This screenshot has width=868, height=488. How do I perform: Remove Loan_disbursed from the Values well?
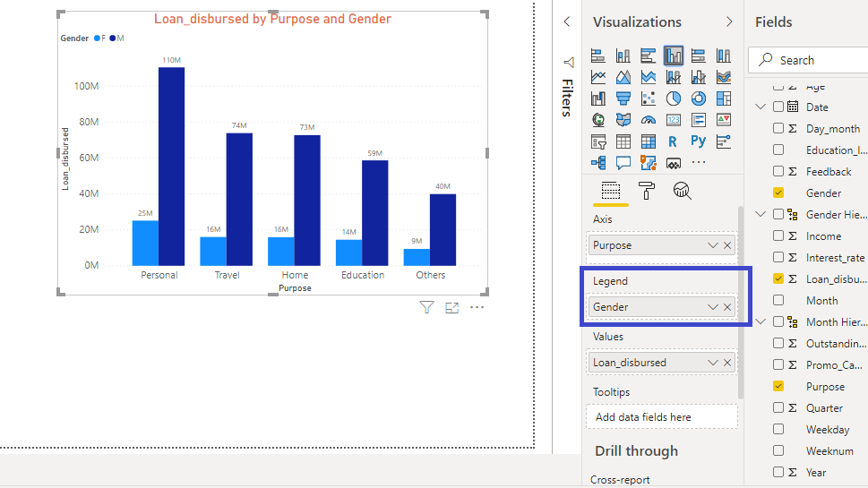(727, 363)
